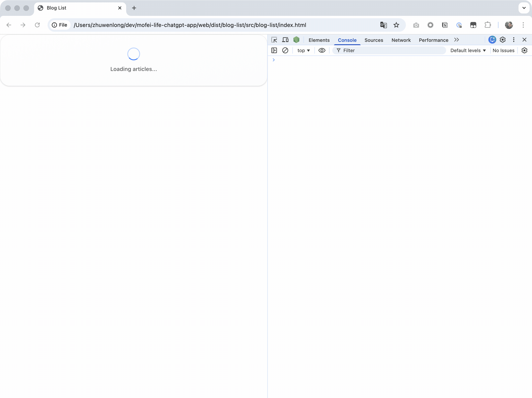Expand the Default levels dropdown
The width and height of the screenshot is (532, 398).
click(468, 51)
